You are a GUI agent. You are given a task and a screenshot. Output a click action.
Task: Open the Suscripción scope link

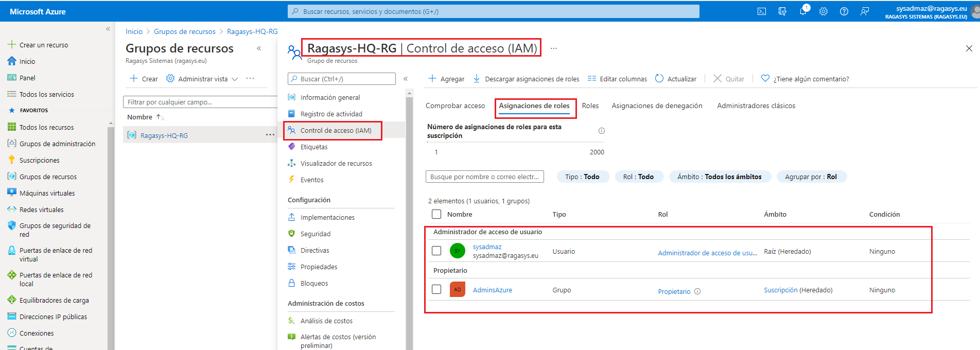[780, 290]
